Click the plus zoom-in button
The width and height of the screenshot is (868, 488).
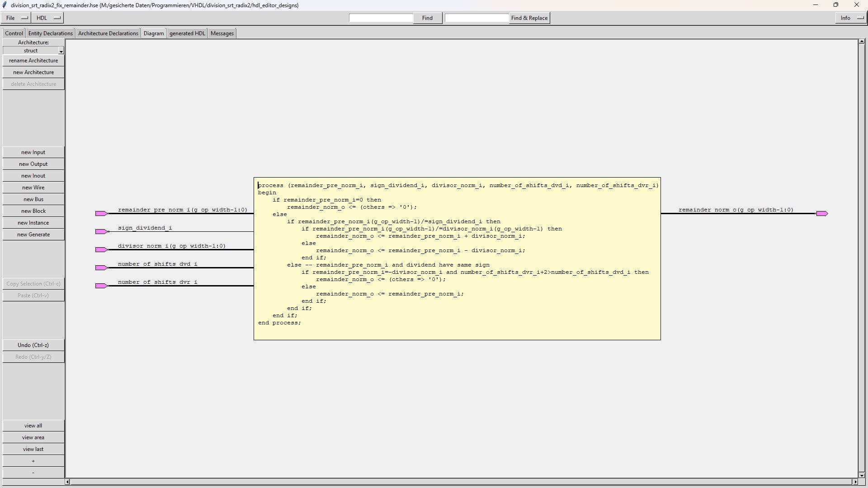[33, 461]
